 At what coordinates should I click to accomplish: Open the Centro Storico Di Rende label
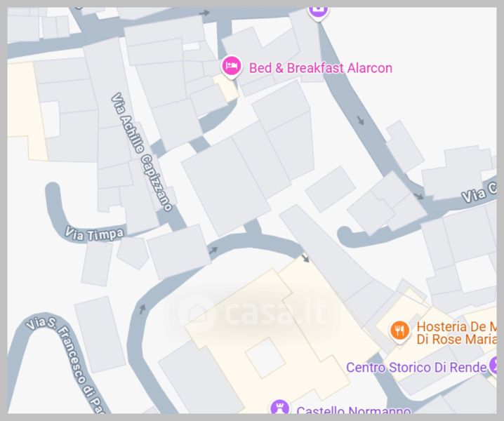tap(416, 368)
